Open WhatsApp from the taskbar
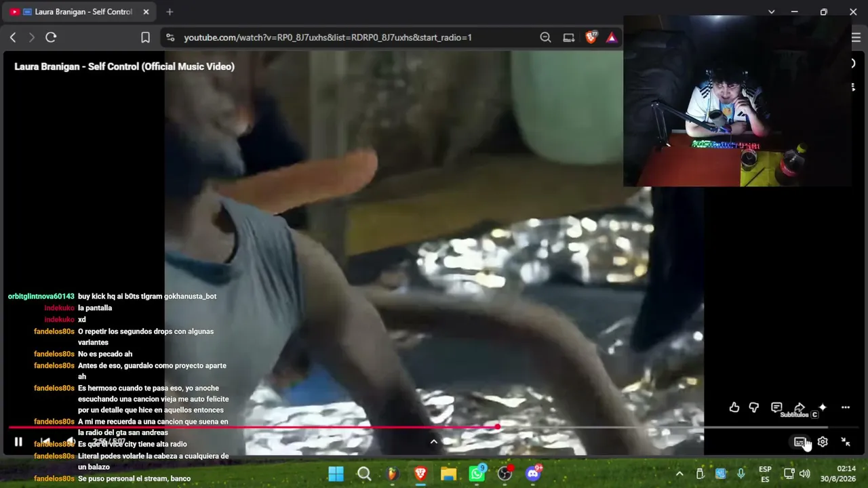The image size is (868, 488). 477,473
